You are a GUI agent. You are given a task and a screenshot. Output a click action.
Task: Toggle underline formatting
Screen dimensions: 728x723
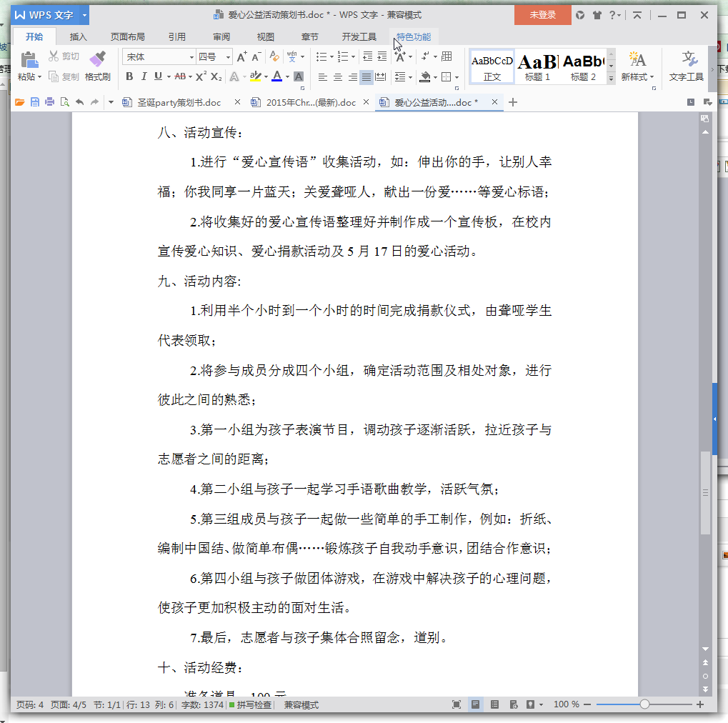point(159,76)
